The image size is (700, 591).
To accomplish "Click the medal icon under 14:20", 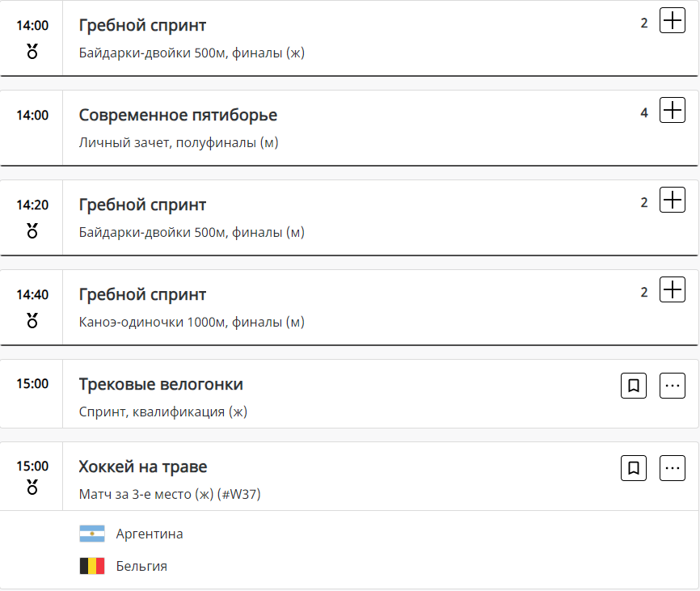I will coord(32,232).
